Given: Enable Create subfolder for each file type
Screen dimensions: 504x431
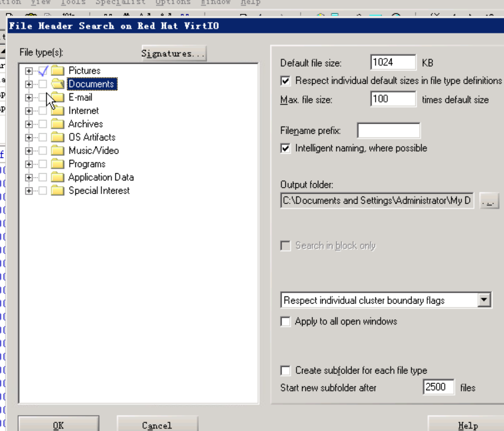Looking at the screenshot, I should pyautogui.click(x=285, y=370).
